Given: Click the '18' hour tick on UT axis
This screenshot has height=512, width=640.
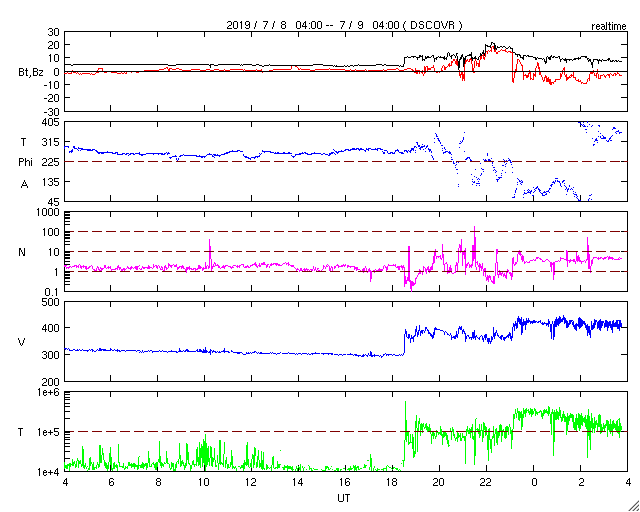Looking at the screenshot, I should click(x=391, y=482).
